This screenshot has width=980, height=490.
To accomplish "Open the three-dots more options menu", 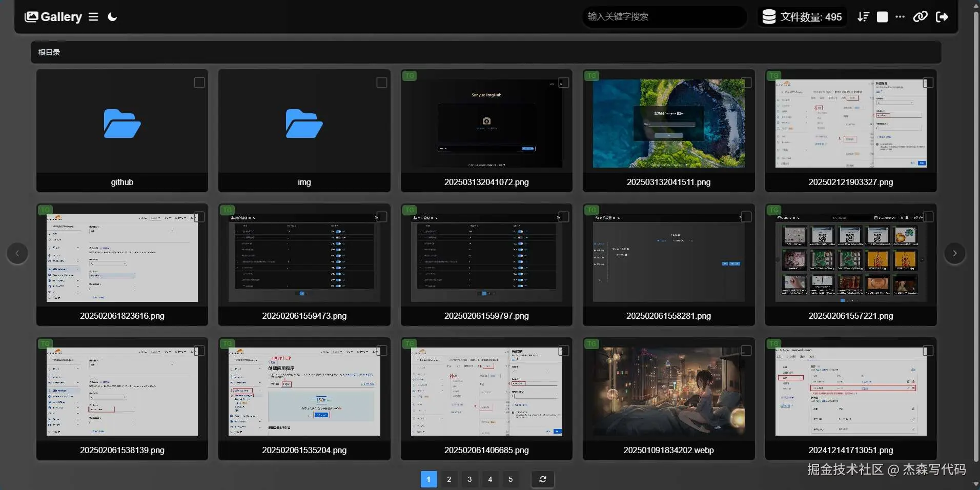I will [x=900, y=17].
